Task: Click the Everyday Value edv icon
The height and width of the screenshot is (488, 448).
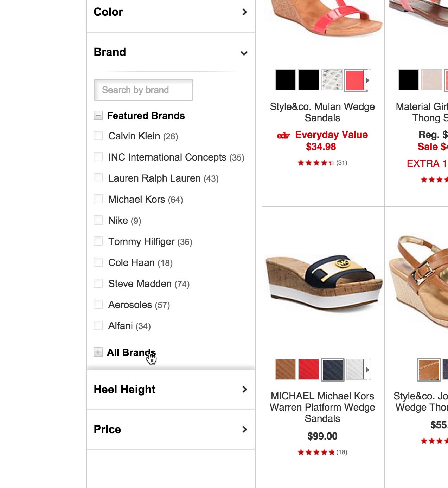Action: (x=283, y=135)
